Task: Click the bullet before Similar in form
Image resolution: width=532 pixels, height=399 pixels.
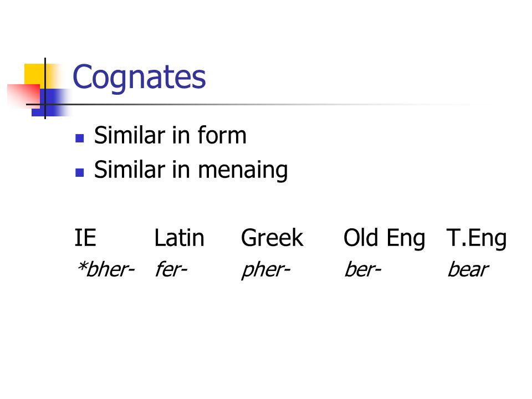Action: [80, 138]
